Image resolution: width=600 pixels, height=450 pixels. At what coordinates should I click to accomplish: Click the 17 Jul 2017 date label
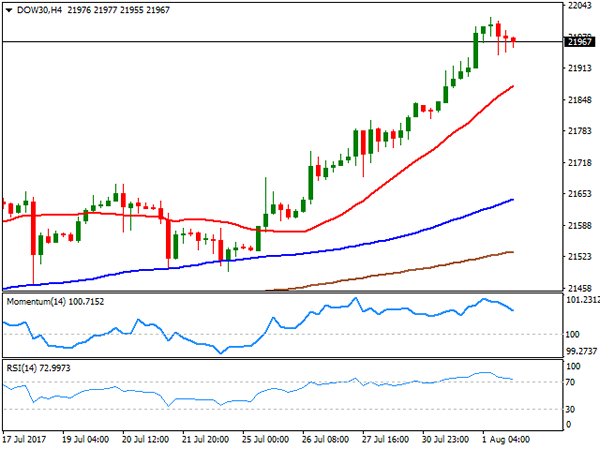24,439
